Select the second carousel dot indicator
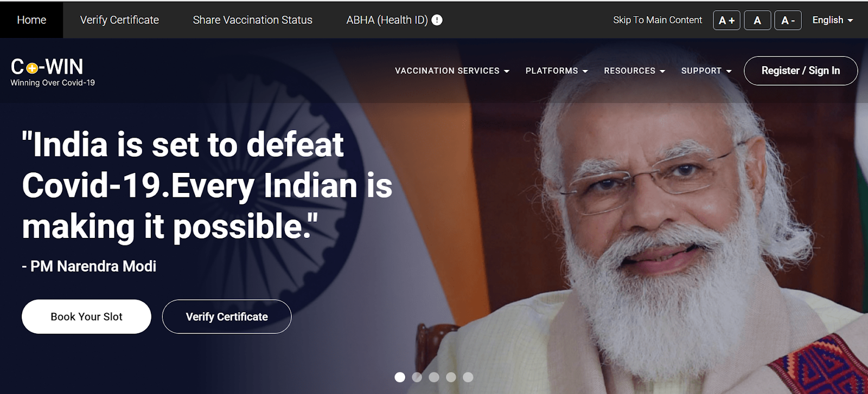 417,377
